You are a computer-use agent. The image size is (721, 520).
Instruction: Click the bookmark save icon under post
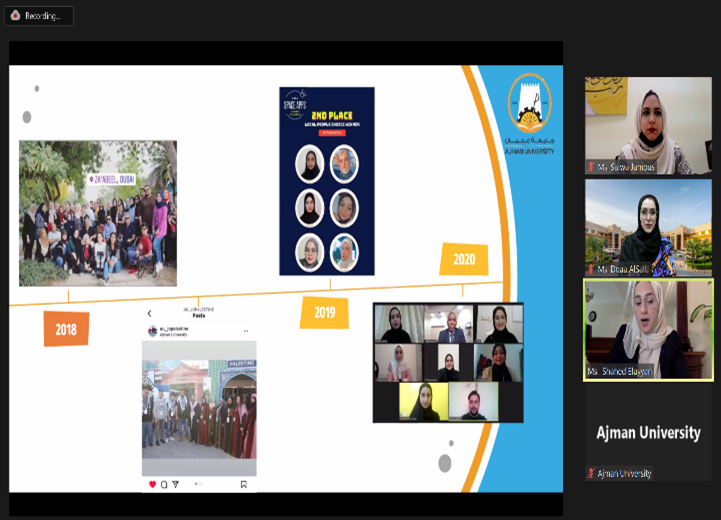[243, 484]
